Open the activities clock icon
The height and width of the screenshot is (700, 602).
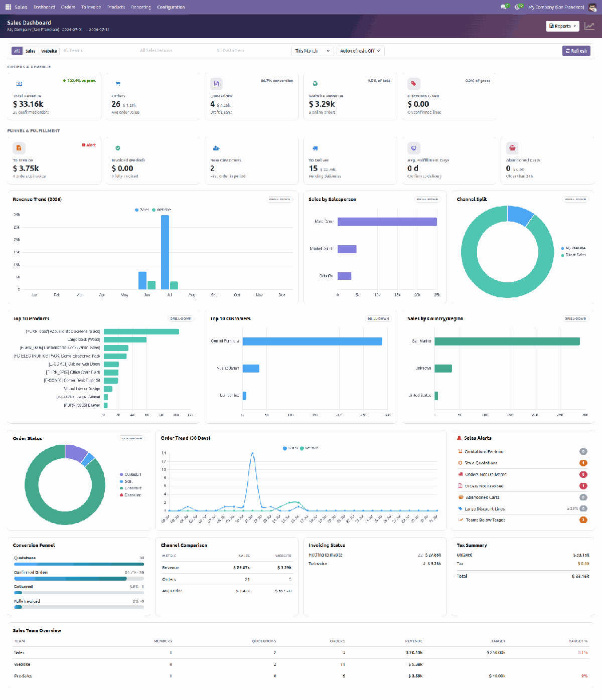coord(518,7)
